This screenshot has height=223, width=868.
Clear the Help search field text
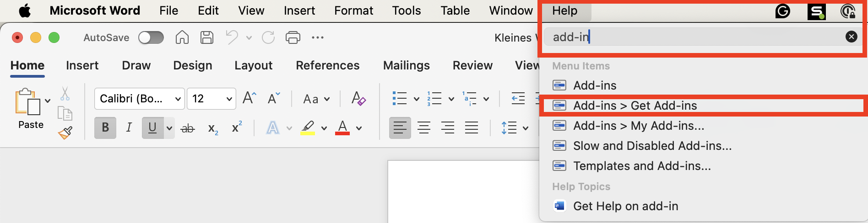[851, 37]
